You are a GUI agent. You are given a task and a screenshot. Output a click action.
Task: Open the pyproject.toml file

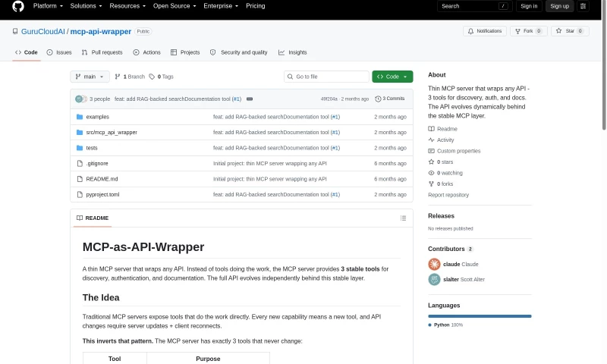[x=102, y=195]
